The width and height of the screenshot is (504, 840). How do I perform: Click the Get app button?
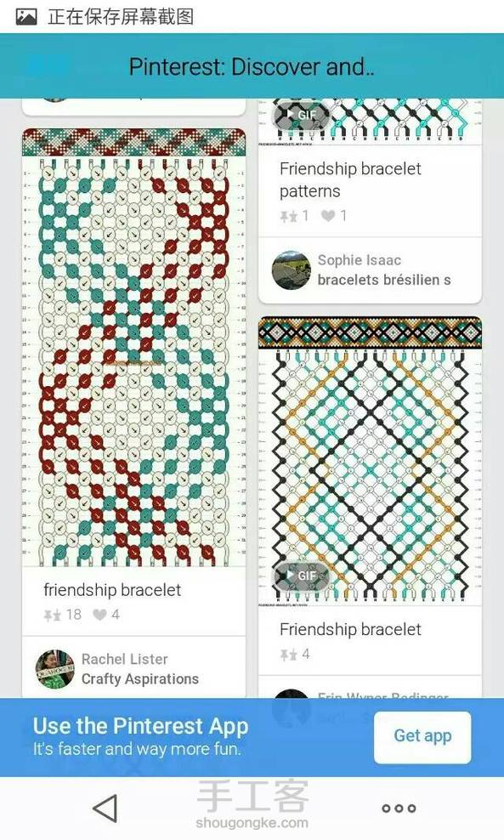pos(422,736)
